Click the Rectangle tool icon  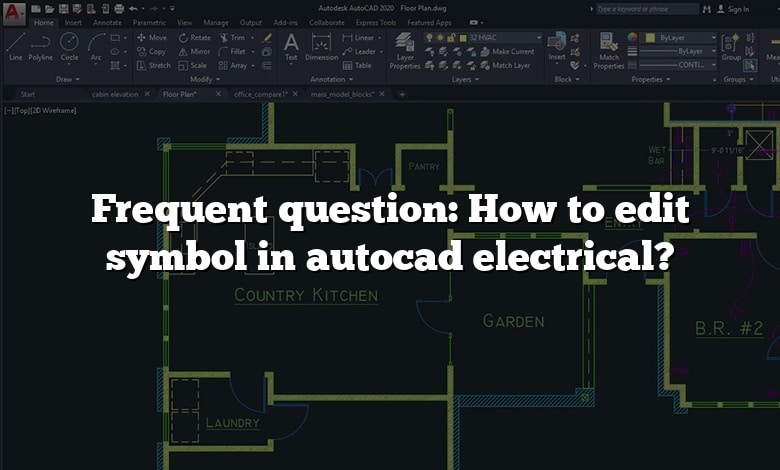pos(115,37)
